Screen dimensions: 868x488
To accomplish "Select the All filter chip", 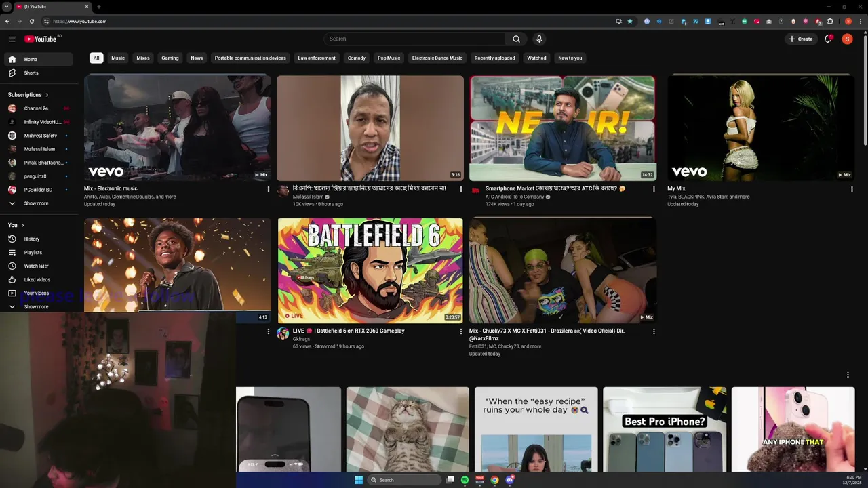I will coord(96,58).
